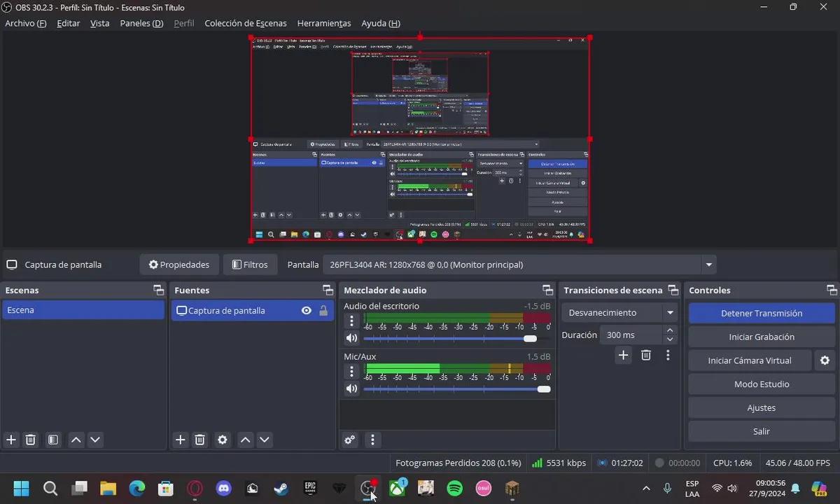The height and width of the screenshot is (504, 840).
Task: Hide the Captura de pantalla source
Action: (x=306, y=311)
